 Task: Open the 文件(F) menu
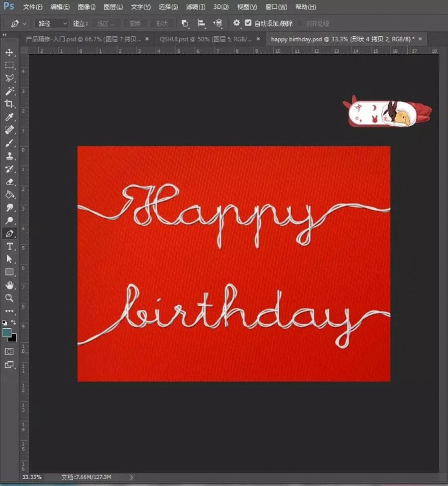(x=33, y=7)
